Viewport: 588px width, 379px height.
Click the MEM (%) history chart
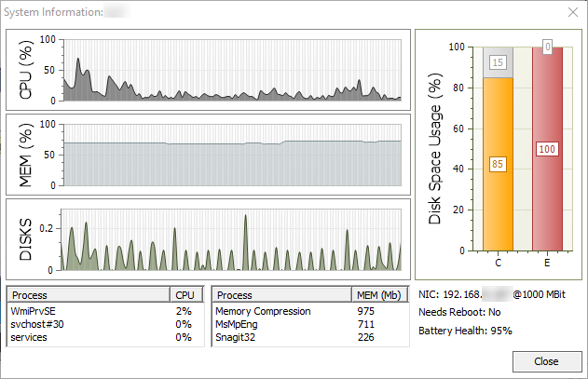[x=233, y=155]
